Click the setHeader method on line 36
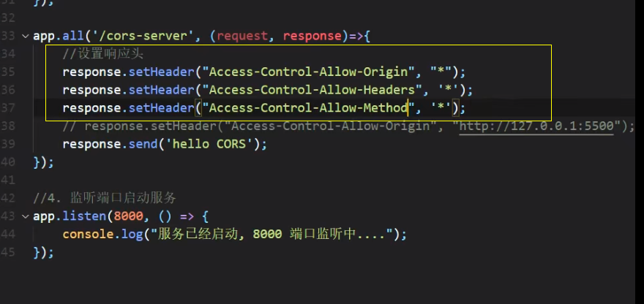 tap(161, 91)
